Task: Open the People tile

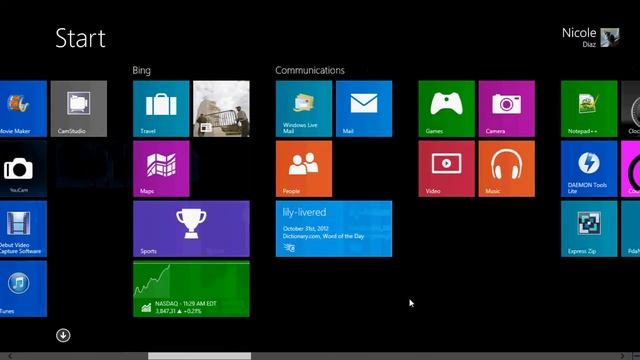Action: [x=304, y=169]
